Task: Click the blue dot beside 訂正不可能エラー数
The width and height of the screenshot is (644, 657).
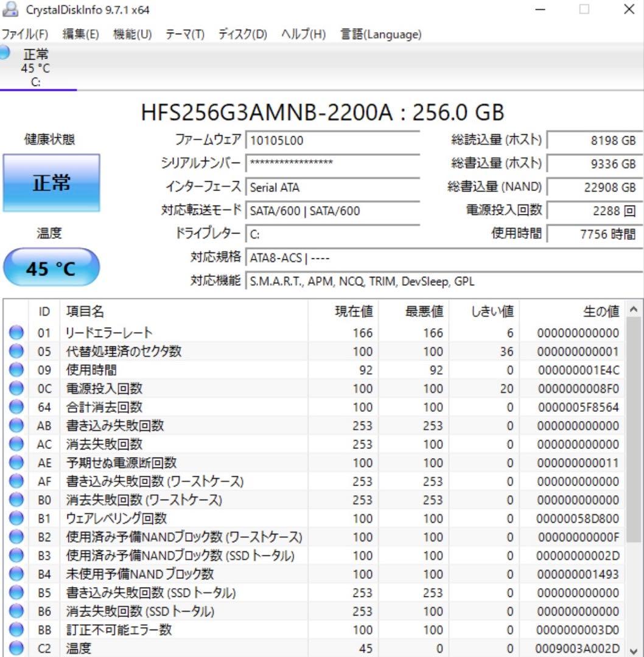Action: 16,630
